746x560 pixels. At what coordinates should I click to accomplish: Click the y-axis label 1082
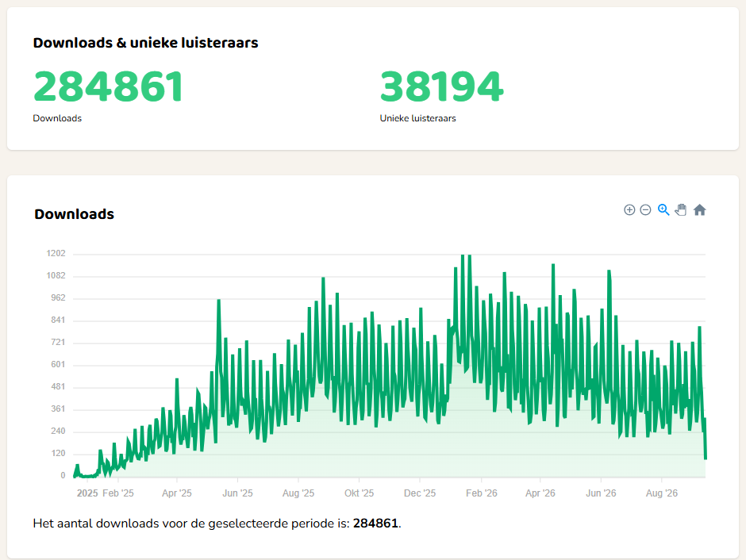coord(56,276)
